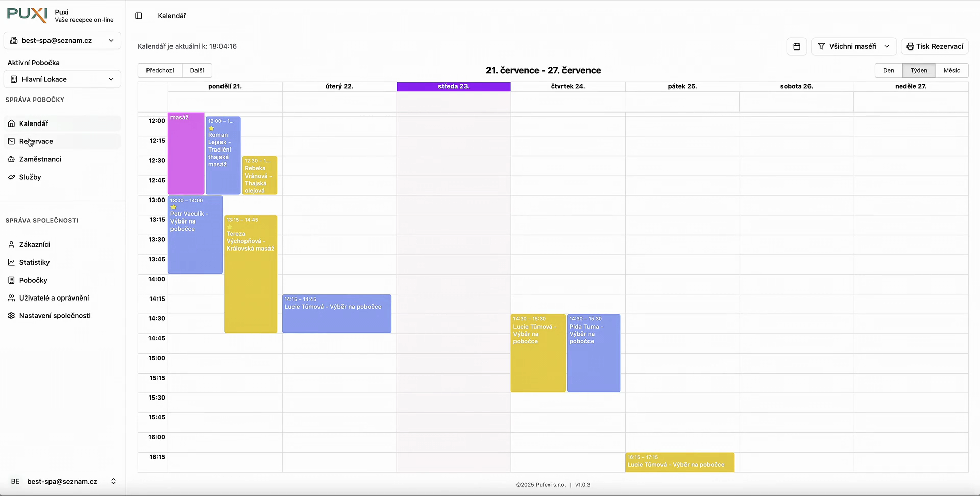Go to Uživatelé a oprávnění
The image size is (980, 496).
54,298
